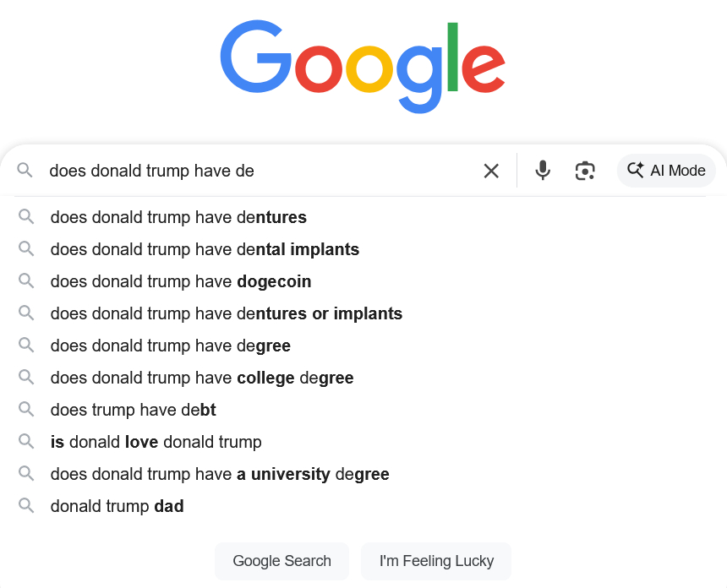Click magnifier icon beside "dentures" suggestion
The width and height of the screenshot is (727, 588).
tap(26, 217)
